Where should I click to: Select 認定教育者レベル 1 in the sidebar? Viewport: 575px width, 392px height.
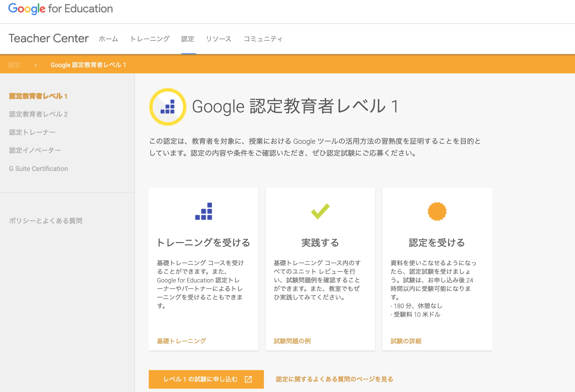pos(38,96)
